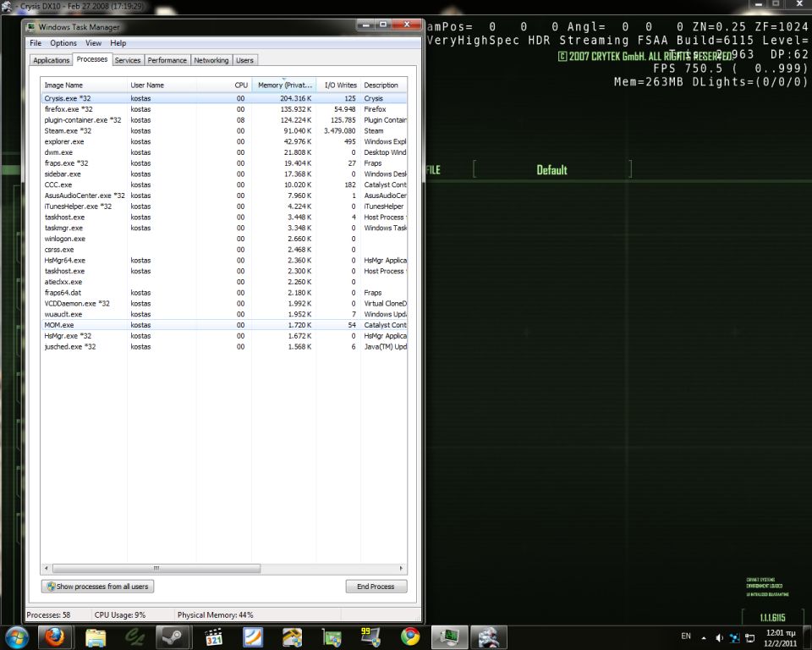812x650 pixels.
Task: Switch to the Networking tab
Action: pyautogui.click(x=211, y=61)
